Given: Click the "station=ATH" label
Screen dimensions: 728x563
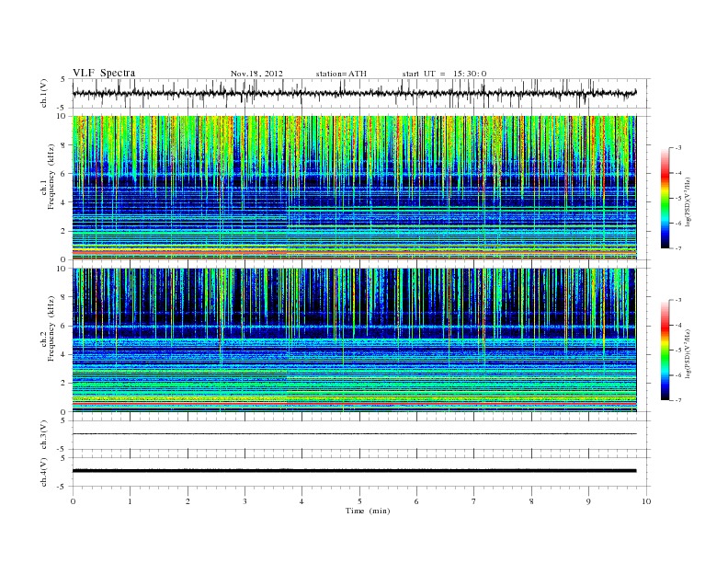Looking at the screenshot, I should pos(341,74).
